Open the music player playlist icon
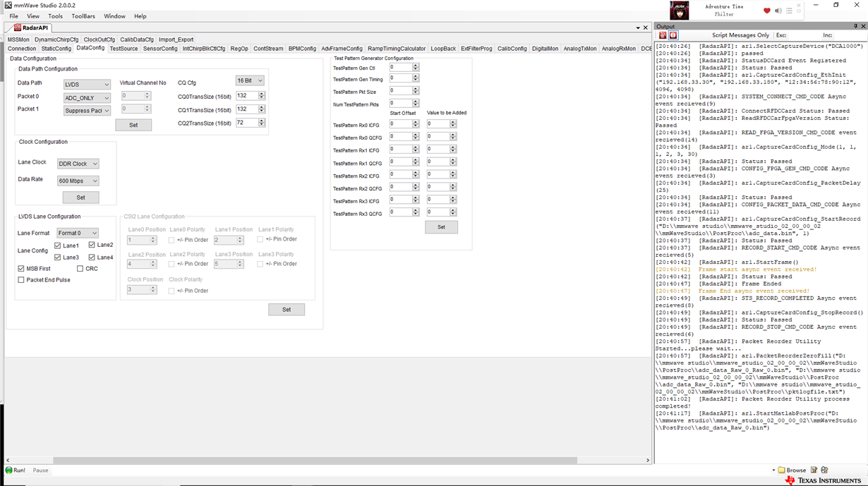This screenshot has height=486, width=868. (x=790, y=11)
